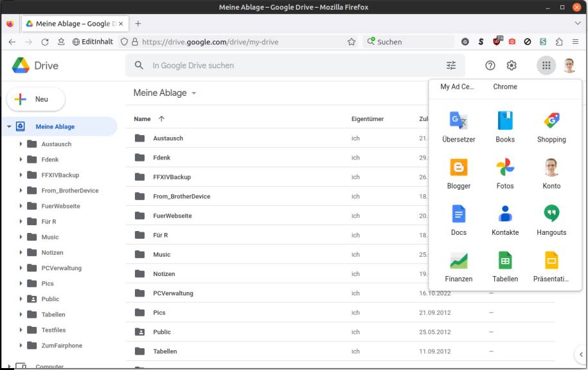Expand the Austausch folder in the sidebar
This screenshot has height=370, width=588.
21,144
